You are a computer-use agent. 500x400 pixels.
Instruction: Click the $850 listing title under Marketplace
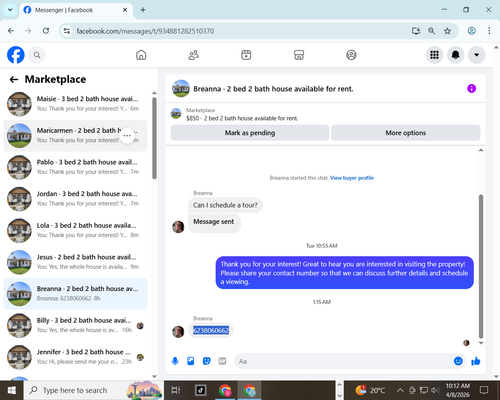(242, 118)
